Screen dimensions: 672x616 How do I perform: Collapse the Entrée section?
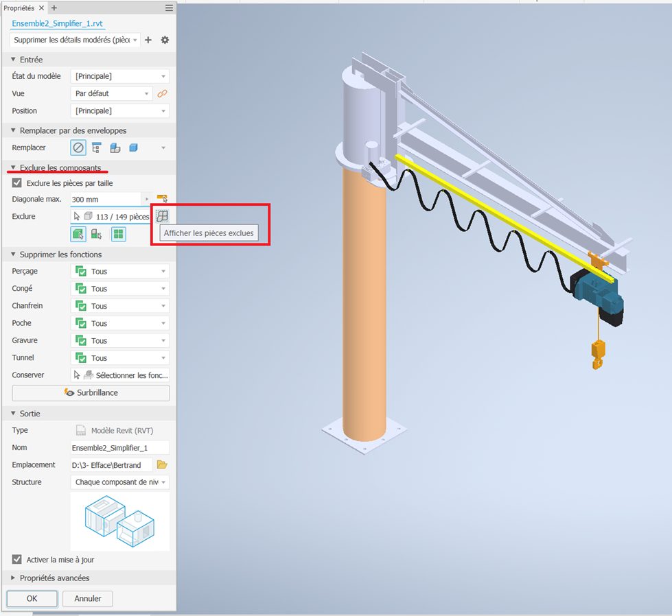[x=13, y=60]
